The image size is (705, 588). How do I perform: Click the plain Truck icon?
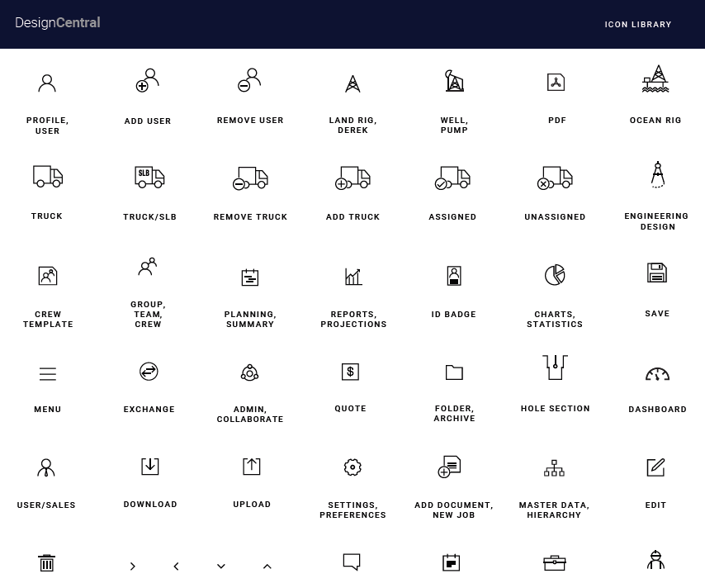(48, 177)
